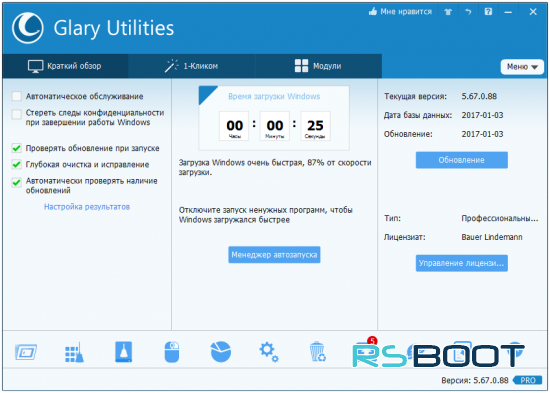Switch to 'Краткий обзор' tab
550x393 pixels.
pos(65,66)
